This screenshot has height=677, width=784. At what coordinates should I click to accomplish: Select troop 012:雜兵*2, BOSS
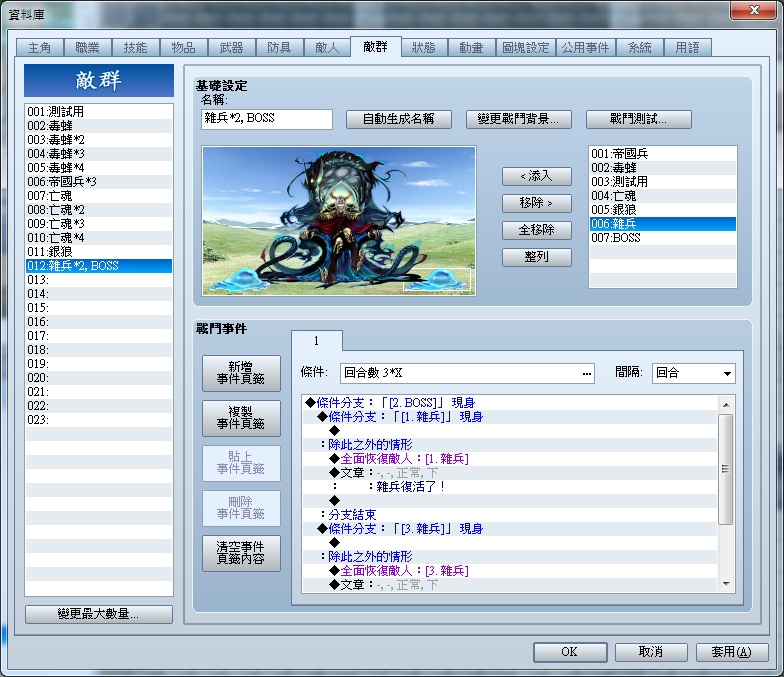pos(98,266)
